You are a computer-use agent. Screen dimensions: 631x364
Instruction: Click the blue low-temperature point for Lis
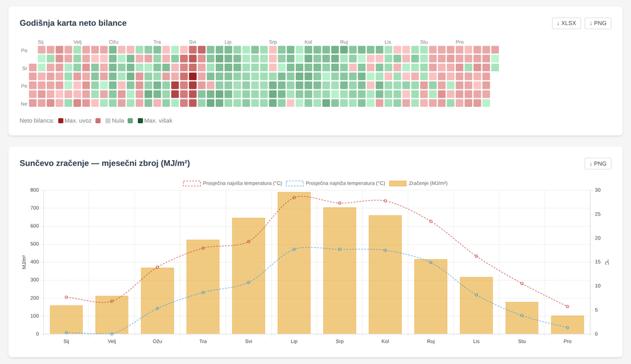(x=476, y=295)
